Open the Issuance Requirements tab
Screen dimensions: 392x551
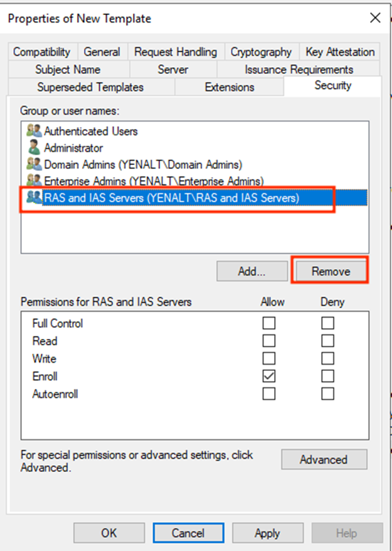[299, 69]
